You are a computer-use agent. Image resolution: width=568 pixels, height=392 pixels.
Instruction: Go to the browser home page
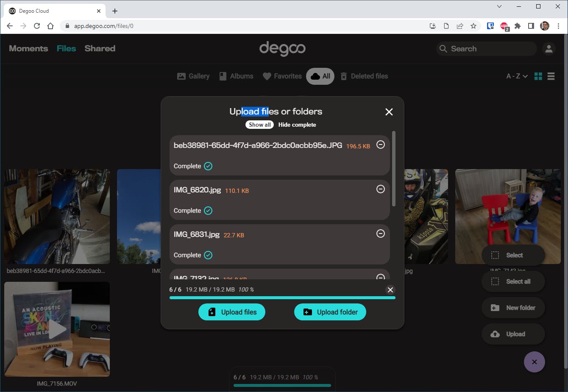pyautogui.click(x=50, y=26)
